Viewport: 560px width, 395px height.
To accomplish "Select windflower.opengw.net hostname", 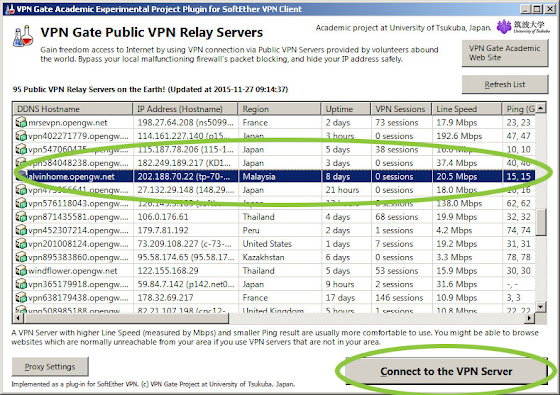I will tap(72, 271).
